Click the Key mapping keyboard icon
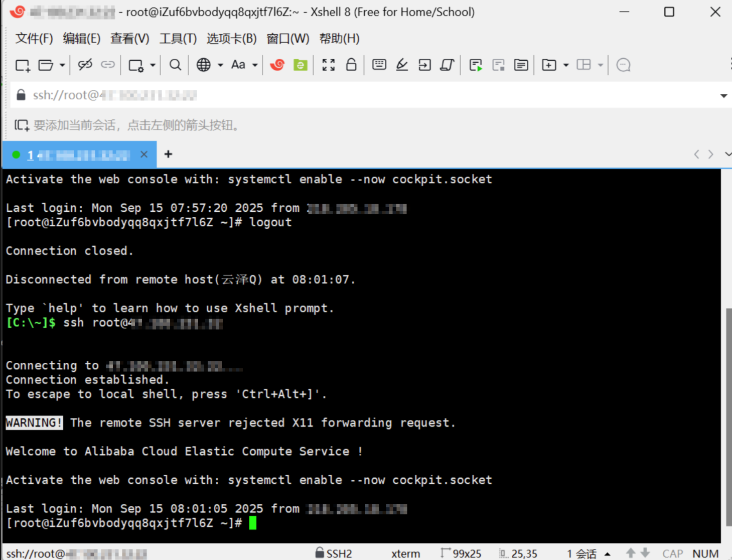 click(379, 64)
